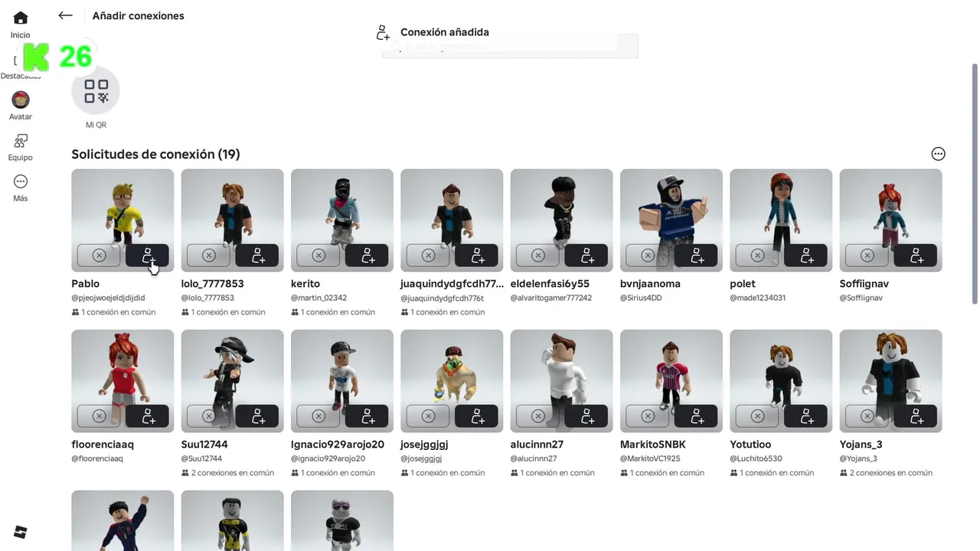Click the handle @Sirius4DD

click(641, 298)
